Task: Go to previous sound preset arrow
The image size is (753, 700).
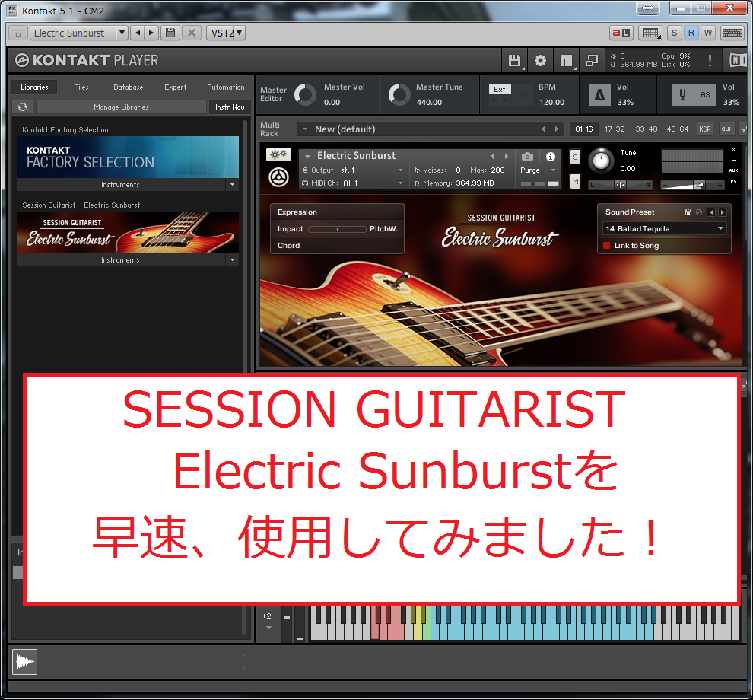Action: [x=711, y=212]
